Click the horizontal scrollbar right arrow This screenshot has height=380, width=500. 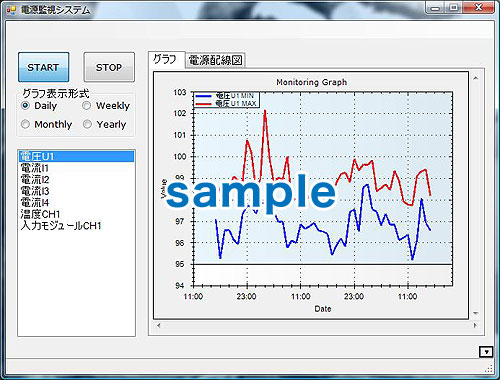pos(475,325)
